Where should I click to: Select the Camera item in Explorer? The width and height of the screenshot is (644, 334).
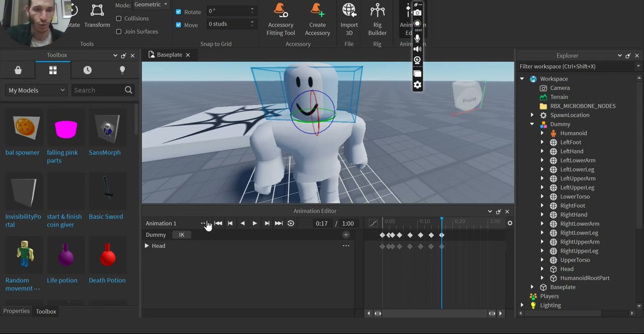point(560,88)
